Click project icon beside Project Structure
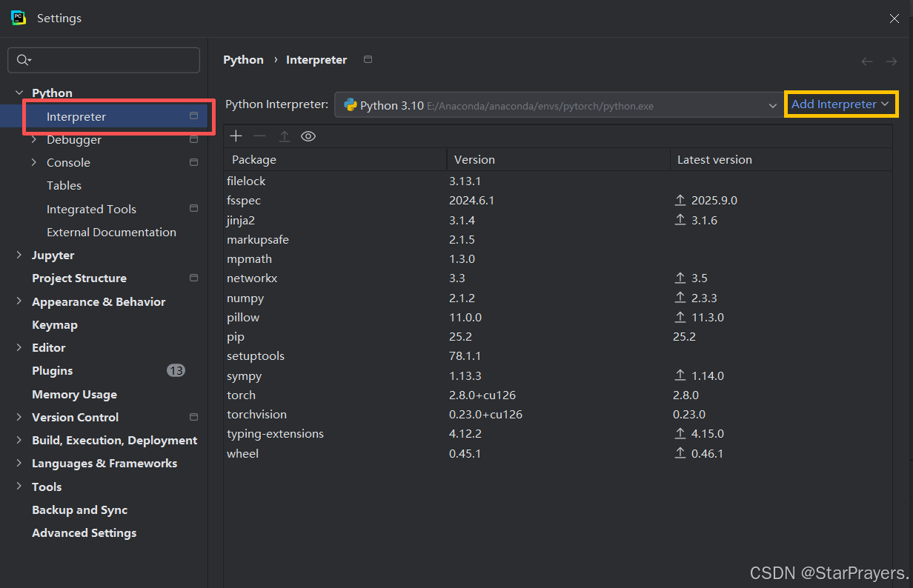The image size is (913, 588). [x=194, y=278]
